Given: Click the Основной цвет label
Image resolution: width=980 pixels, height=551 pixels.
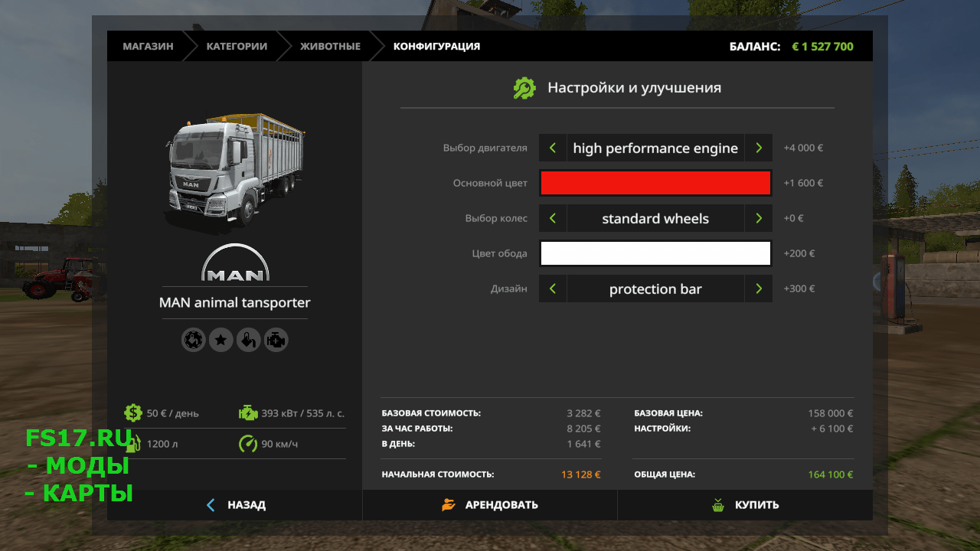Looking at the screenshot, I should [490, 183].
